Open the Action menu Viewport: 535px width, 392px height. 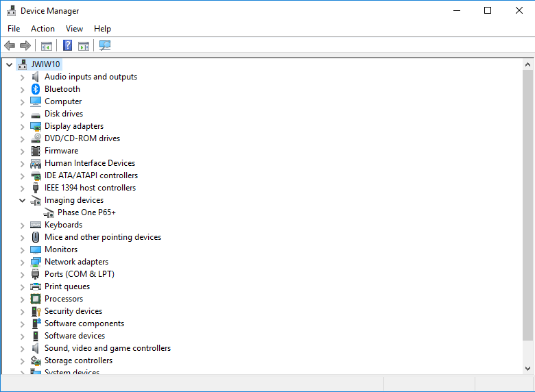43,29
